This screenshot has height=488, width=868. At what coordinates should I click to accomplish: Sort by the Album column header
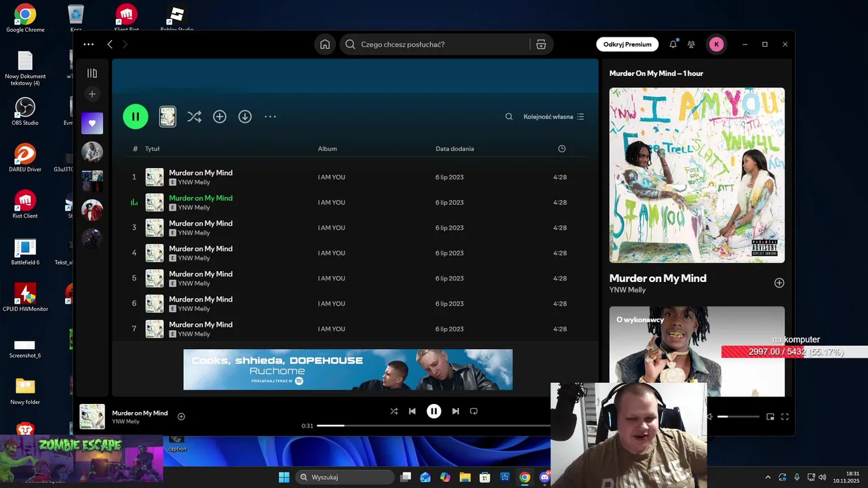click(x=328, y=148)
